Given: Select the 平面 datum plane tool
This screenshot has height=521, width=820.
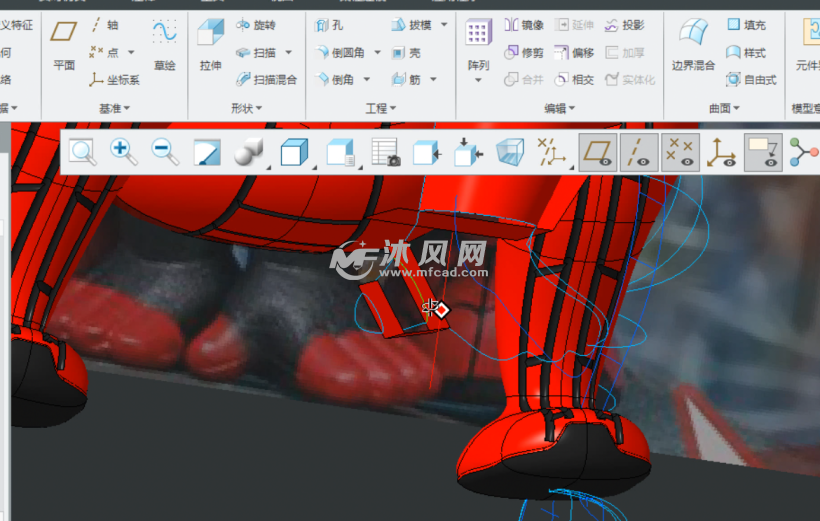Looking at the screenshot, I should pos(64,46).
